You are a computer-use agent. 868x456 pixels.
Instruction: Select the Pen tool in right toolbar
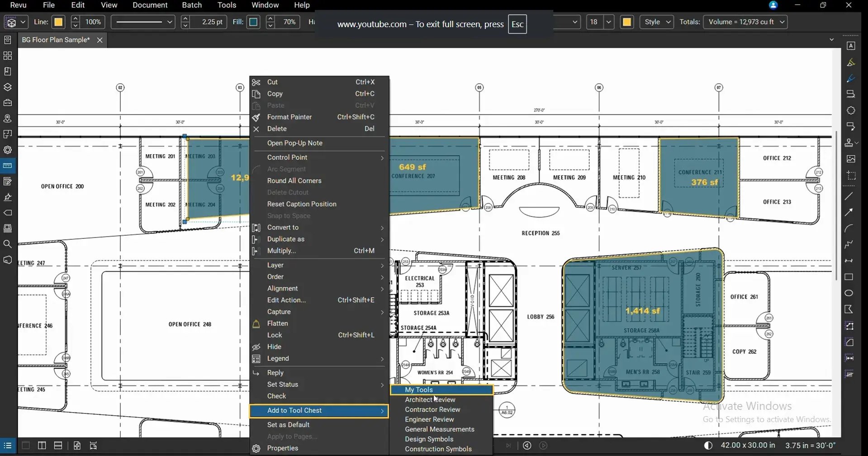(851, 78)
